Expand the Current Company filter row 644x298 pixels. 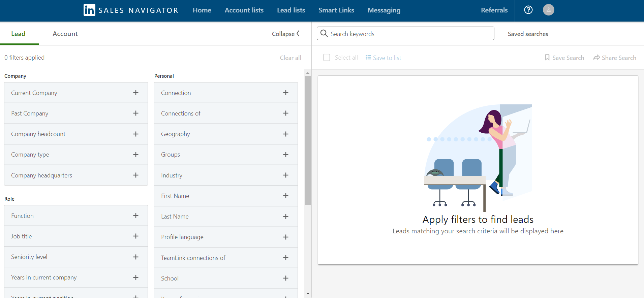76,93
